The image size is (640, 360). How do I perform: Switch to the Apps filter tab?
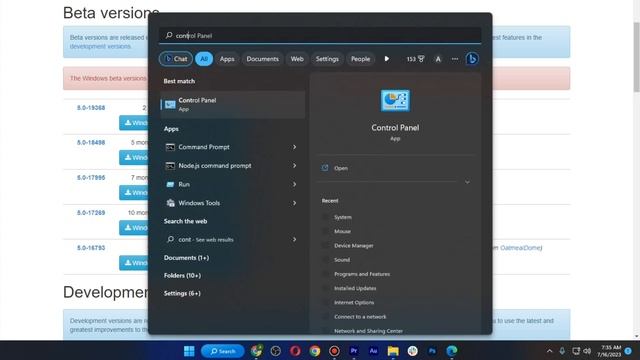pyautogui.click(x=227, y=59)
